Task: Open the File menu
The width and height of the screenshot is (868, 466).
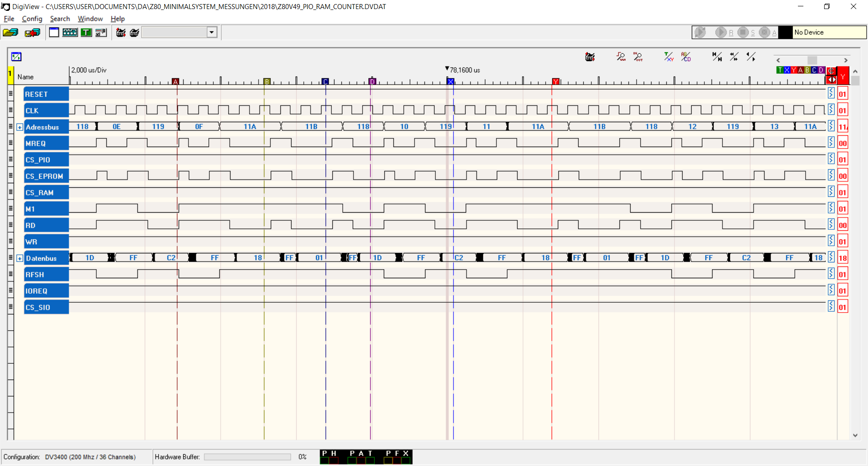Action: click(9, 19)
